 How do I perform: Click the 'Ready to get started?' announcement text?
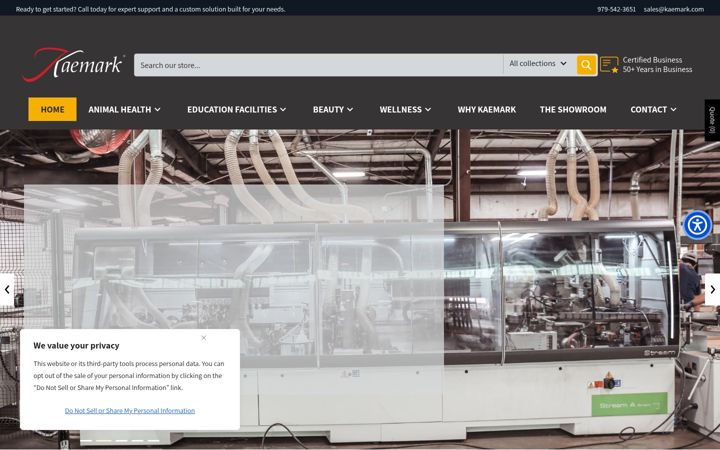point(150,9)
